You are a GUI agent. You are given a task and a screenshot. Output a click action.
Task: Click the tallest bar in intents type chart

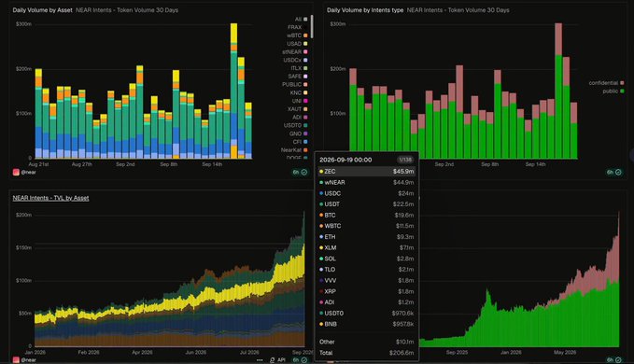[x=558, y=91]
